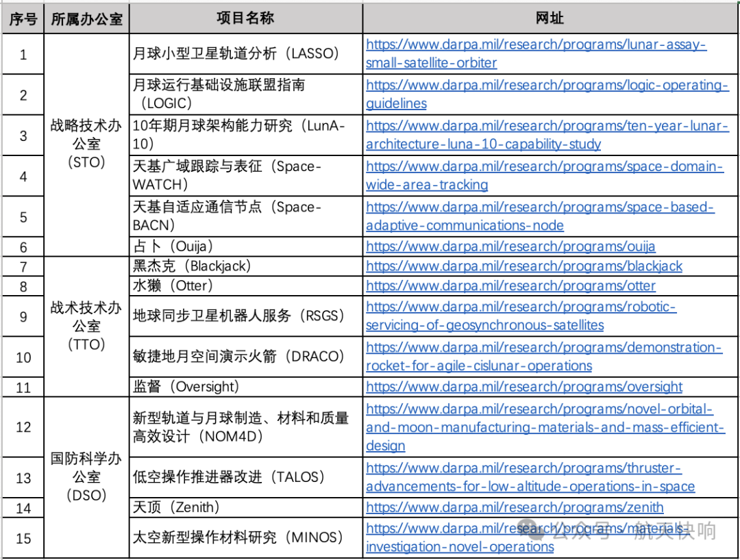
Task: Open the LASSO lunar-assay-small-satellite-orbiter link
Action: click(535, 45)
